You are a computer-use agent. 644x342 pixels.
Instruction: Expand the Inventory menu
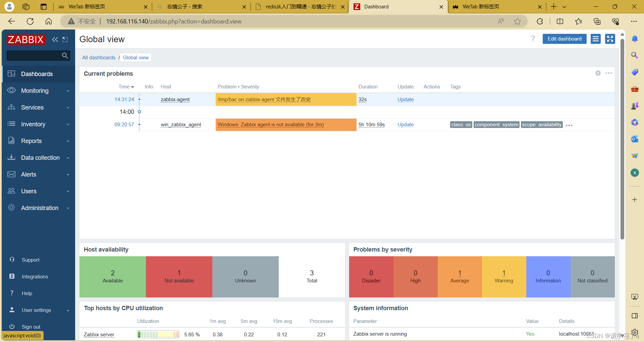coord(38,124)
